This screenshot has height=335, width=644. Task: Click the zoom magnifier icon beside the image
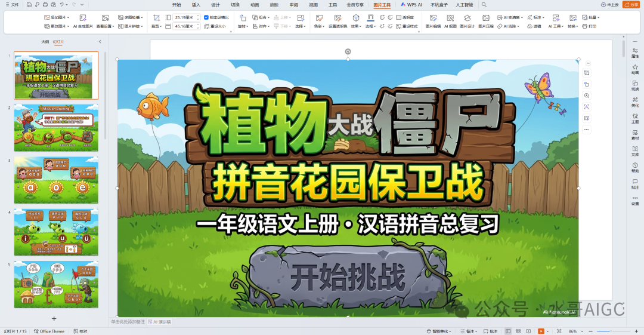click(x=587, y=96)
